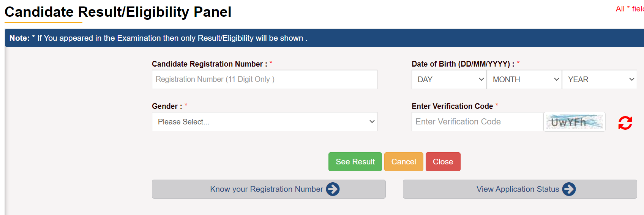Refresh the verification code image
The height and width of the screenshot is (215, 644).
pyautogui.click(x=625, y=123)
